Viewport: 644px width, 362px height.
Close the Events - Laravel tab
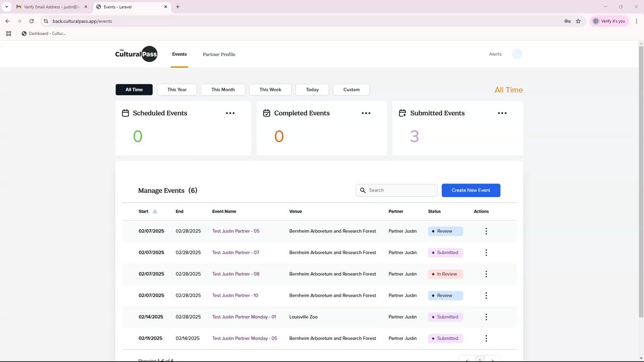tap(166, 7)
